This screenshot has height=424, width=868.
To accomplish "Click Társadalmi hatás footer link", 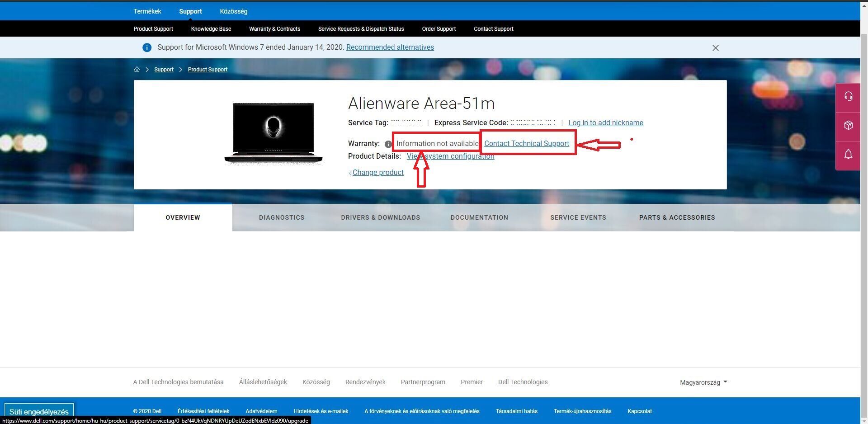I will [517, 411].
